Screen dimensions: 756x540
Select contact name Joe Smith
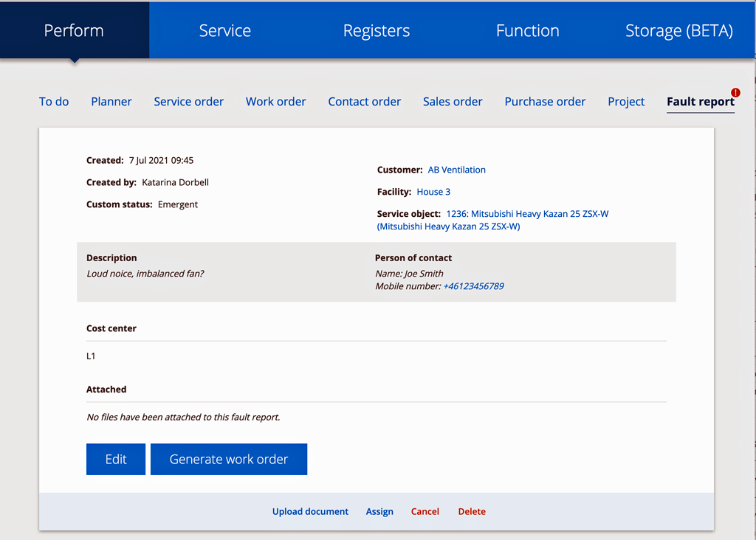pyautogui.click(x=424, y=274)
